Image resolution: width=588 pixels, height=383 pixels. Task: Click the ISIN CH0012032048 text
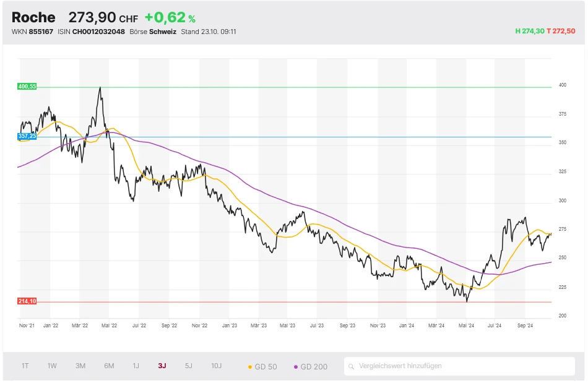[x=91, y=32]
